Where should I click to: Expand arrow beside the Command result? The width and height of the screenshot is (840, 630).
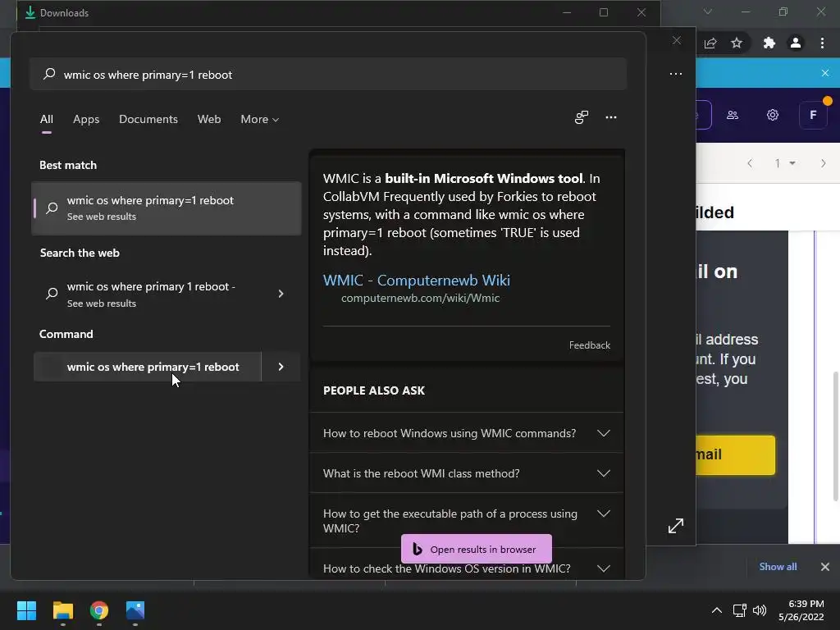[x=281, y=367]
